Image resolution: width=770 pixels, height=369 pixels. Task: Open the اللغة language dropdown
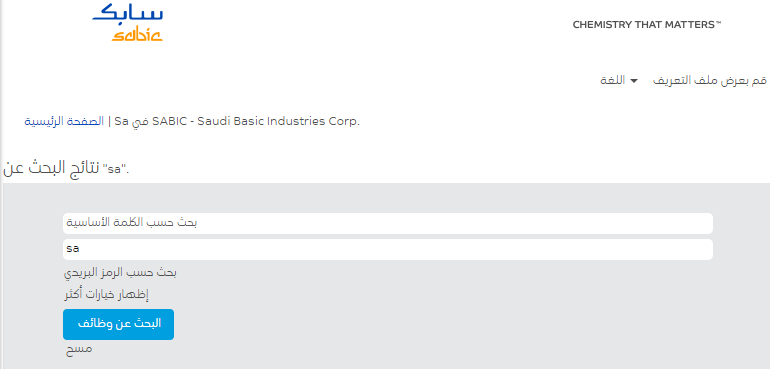pos(619,81)
